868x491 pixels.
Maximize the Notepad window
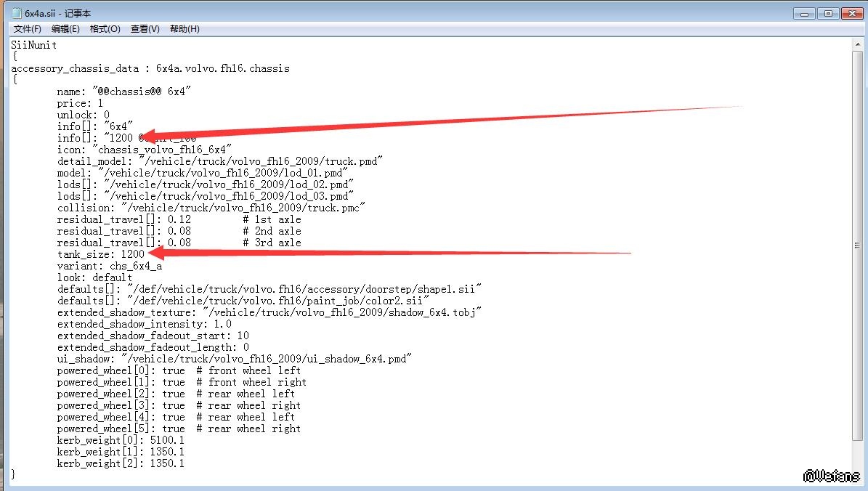point(828,13)
